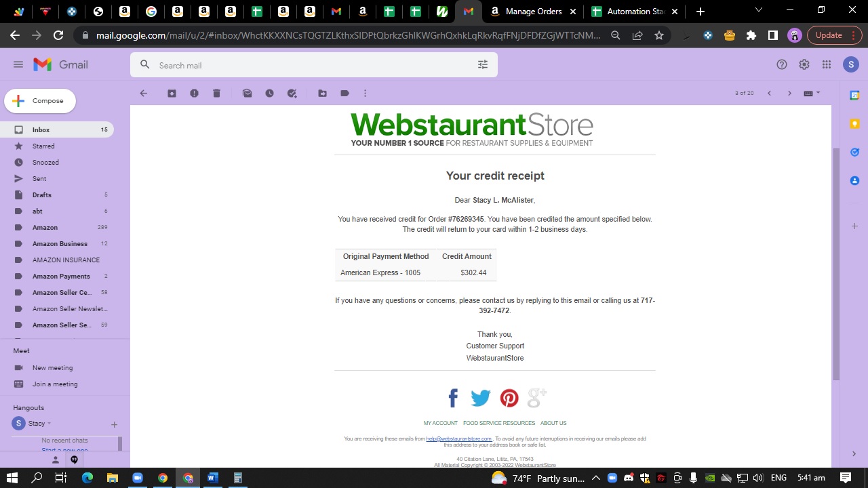
Task: Archive this email
Action: [x=172, y=94]
